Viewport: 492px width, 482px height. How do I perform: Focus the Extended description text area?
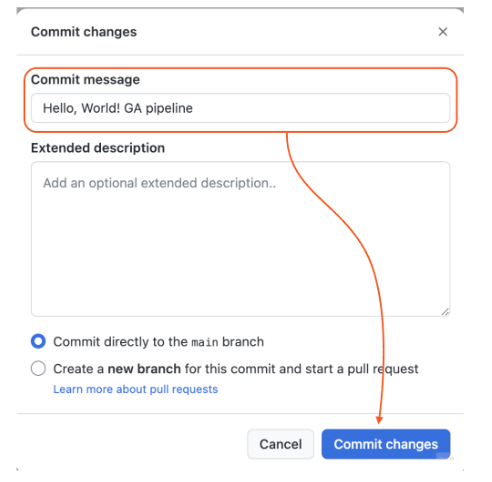click(240, 239)
